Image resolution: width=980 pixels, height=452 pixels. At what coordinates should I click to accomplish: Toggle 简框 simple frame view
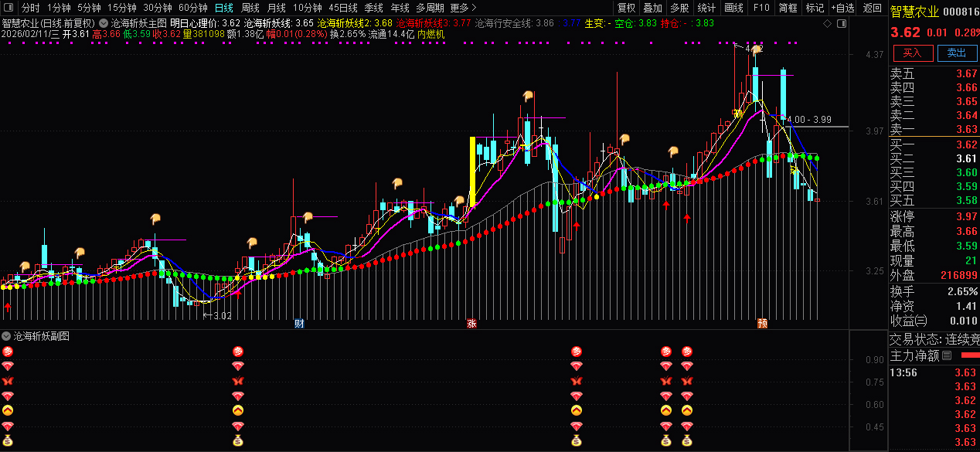788,8
